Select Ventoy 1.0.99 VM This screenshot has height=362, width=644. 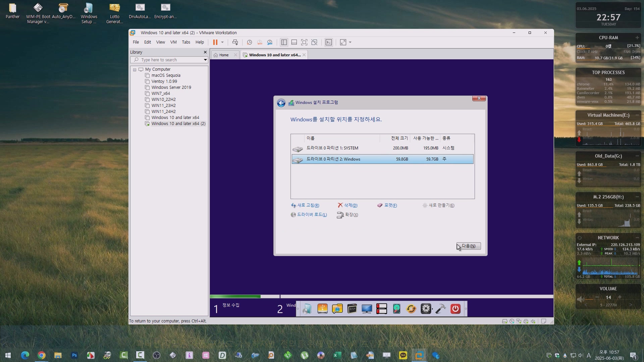point(164,81)
